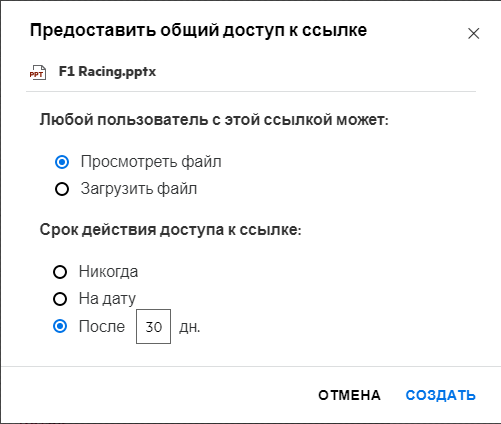The height and width of the screenshot is (424, 501).
Task: Choose the После expiration radio circle
Action: pos(60,326)
